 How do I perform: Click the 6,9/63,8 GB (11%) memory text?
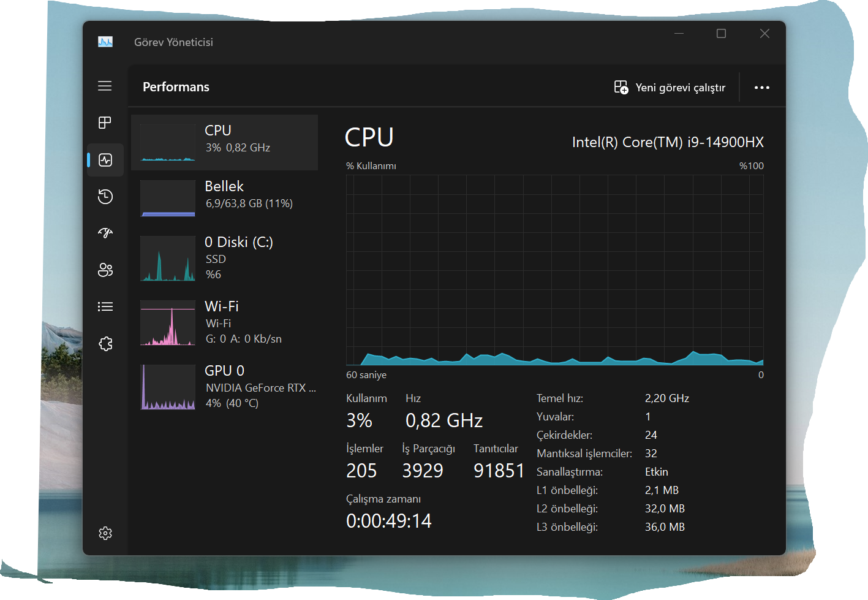(249, 203)
